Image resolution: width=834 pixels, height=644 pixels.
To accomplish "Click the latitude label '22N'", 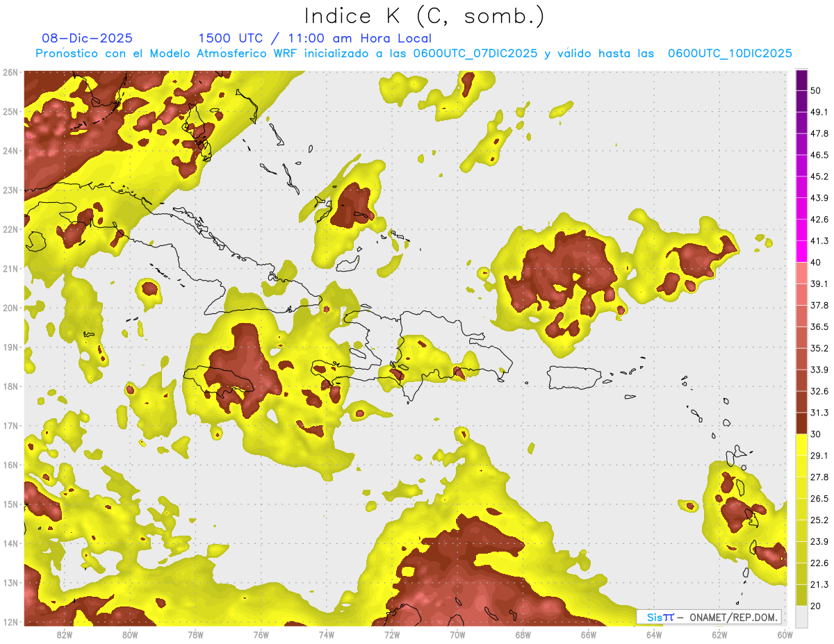I will click(x=10, y=229).
